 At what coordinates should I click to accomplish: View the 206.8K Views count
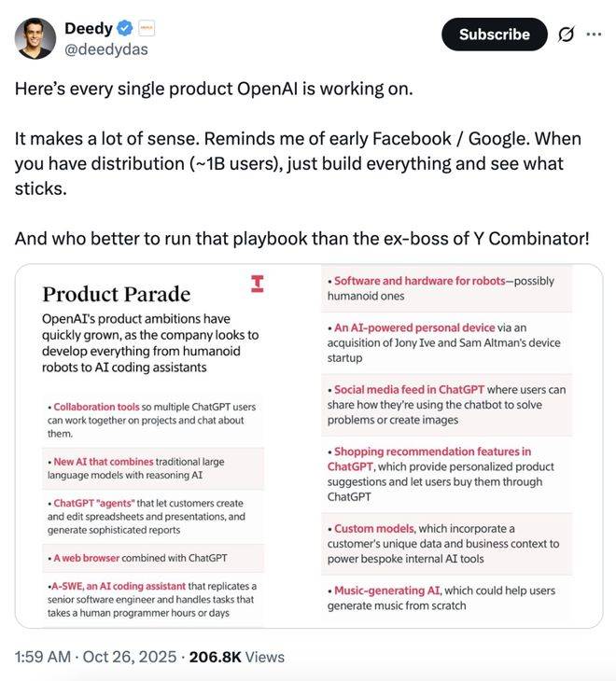[x=236, y=657]
